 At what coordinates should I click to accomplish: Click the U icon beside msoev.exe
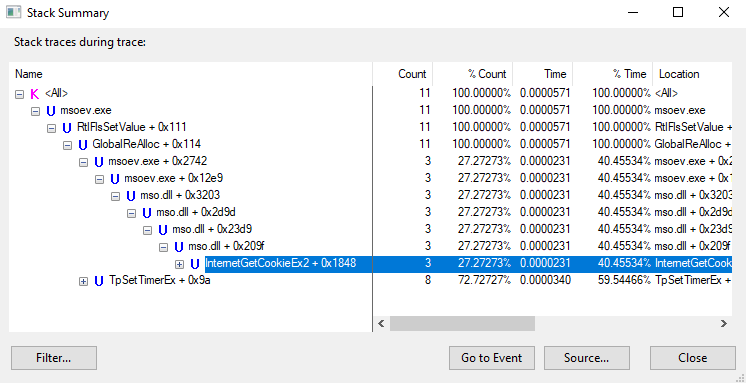pyautogui.click(x=50, y=111)
